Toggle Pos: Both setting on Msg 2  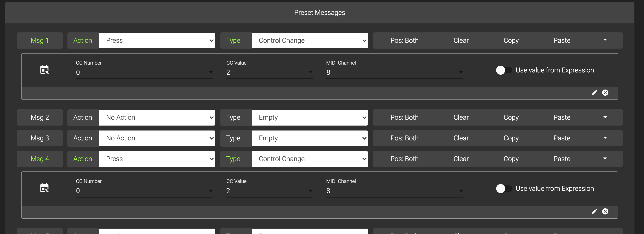pos(404,117)
